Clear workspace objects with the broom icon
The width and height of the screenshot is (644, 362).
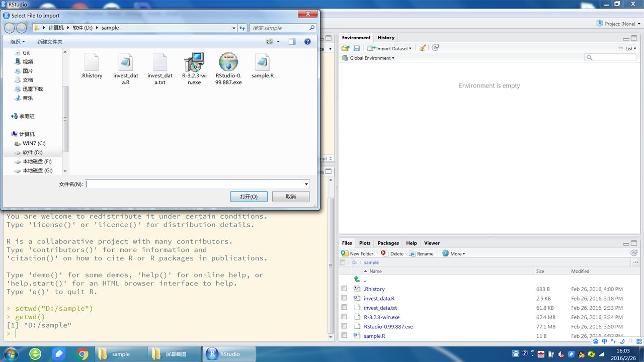pyautogui.click(x=423, y=48)
